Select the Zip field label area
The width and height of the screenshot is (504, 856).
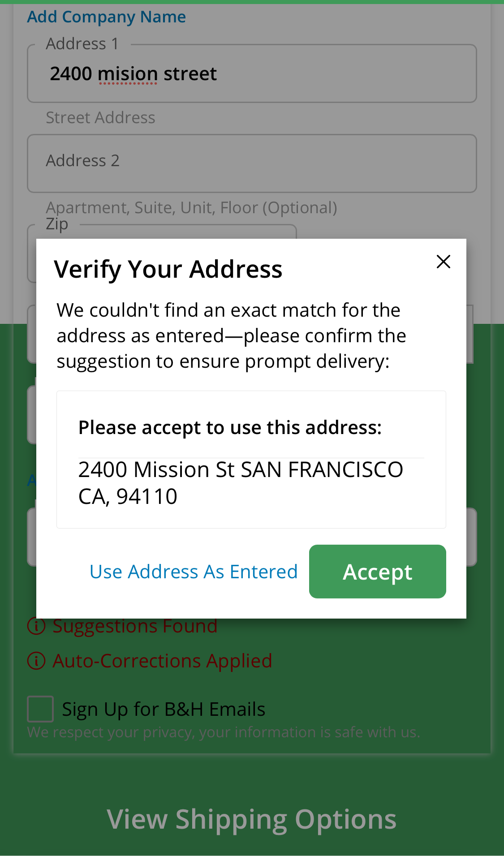[57, 224]
